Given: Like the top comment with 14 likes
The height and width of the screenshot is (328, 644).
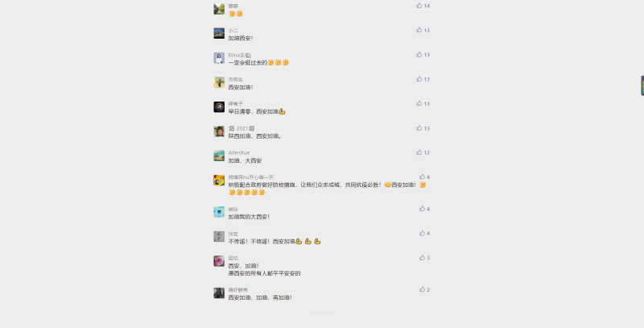Looking at the screenshot, I should coord(419,6).
